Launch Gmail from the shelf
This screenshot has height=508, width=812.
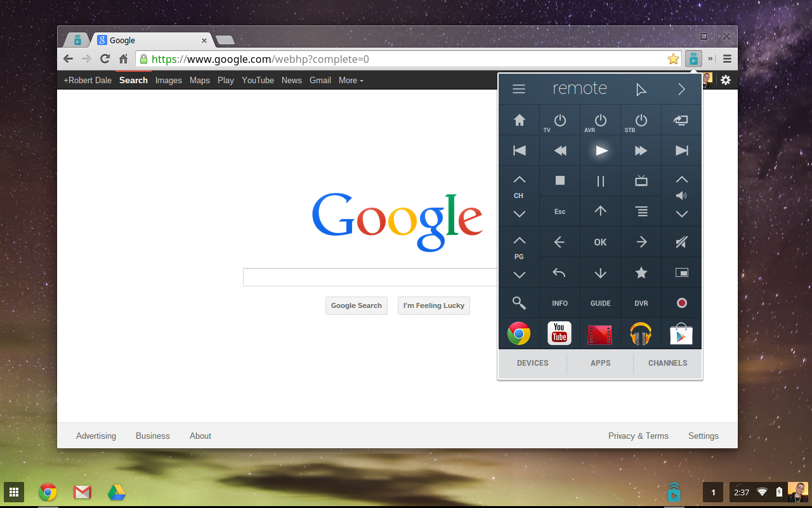(82, 492)
